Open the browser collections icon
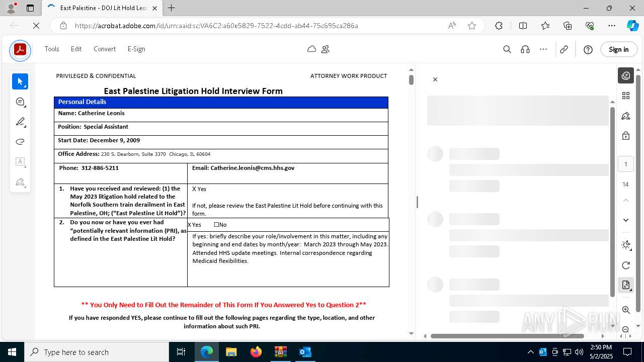The height and width of the screenshot is (362, 644). click(568, 26)
